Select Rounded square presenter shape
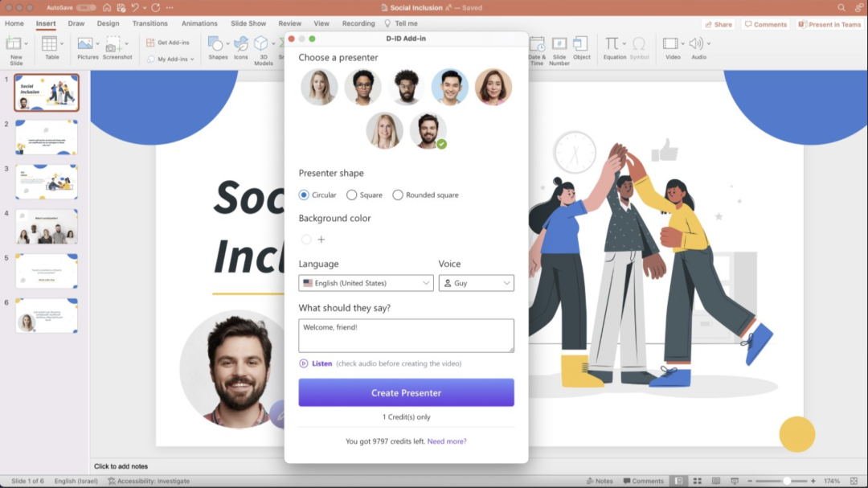 tap(398, 195)
